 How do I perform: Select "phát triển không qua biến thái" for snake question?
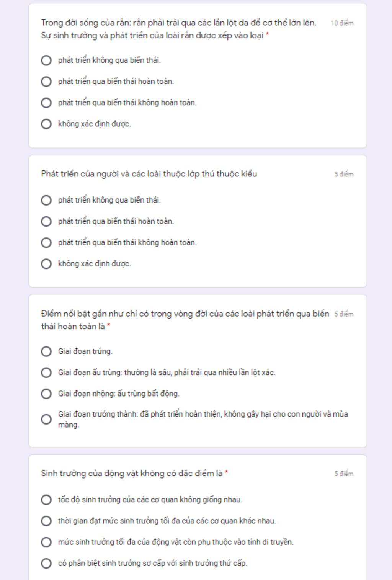point(46,60)
